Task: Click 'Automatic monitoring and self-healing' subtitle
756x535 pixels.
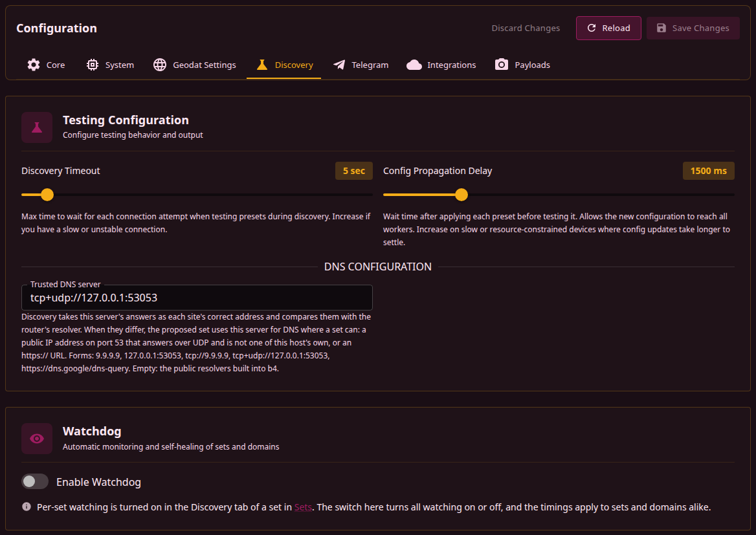Action: pos(171,447)
